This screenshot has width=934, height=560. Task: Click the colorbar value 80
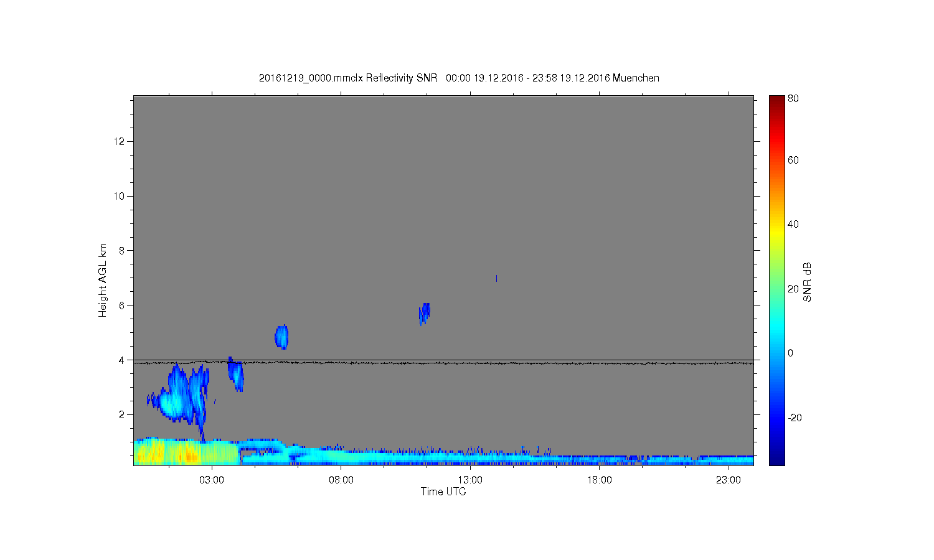click(x=793, y=98)
